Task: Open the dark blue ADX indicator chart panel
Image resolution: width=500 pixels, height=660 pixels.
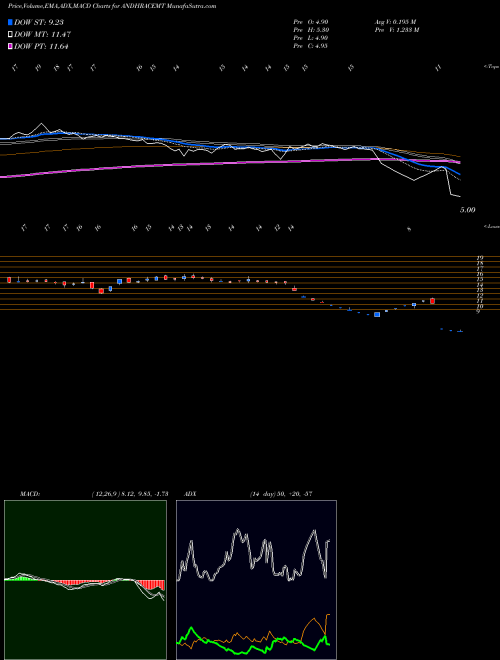Action: pyautogui.click(x=256, y=580)
